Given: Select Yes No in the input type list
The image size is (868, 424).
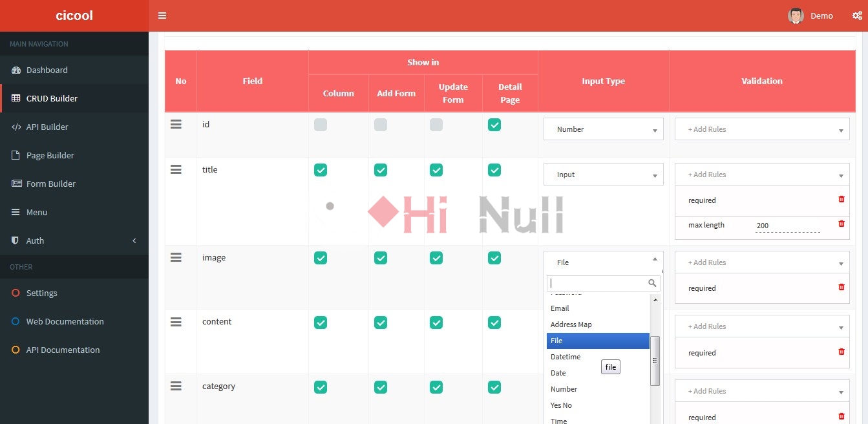Looking at the screenshot, I should click(x=598, y=405).
